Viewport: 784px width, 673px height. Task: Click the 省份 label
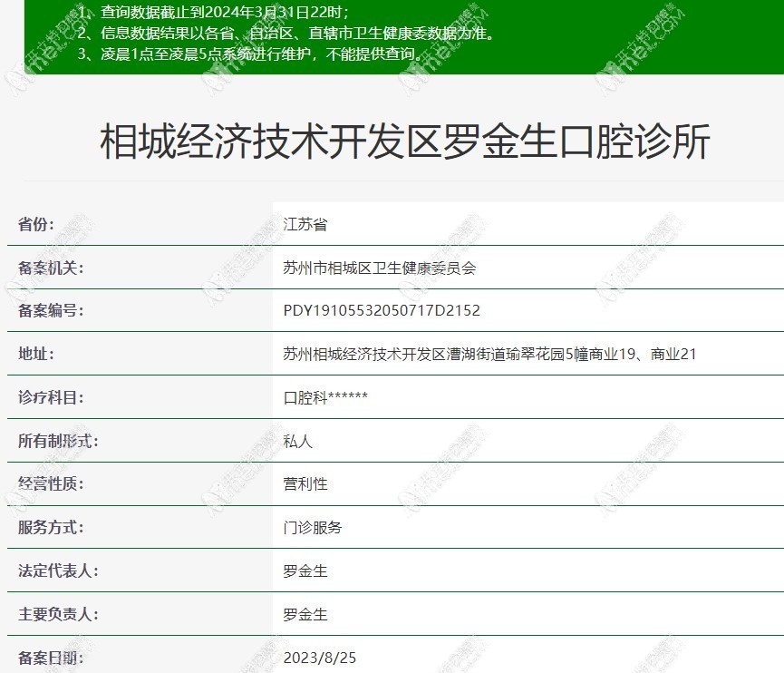(36, 224)
